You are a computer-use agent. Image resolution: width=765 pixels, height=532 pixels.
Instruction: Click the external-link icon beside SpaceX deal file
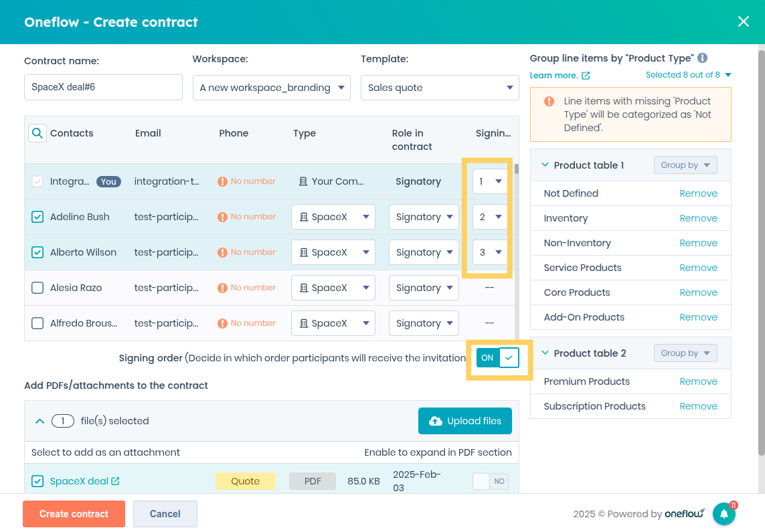[x=115, y=481]
